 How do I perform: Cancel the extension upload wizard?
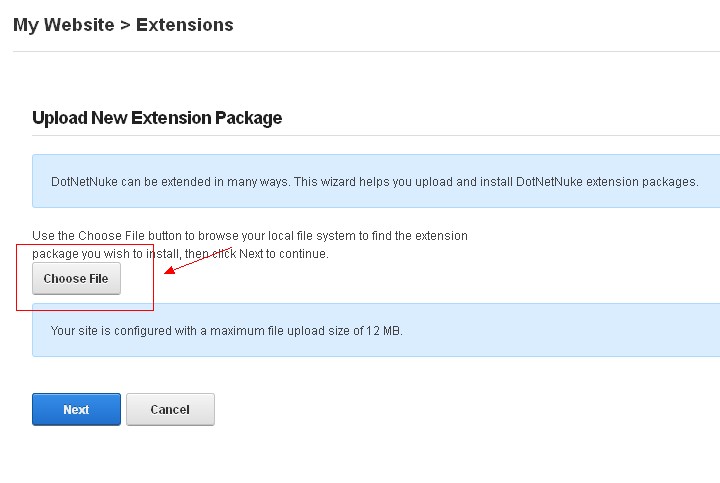click(170, 409)
